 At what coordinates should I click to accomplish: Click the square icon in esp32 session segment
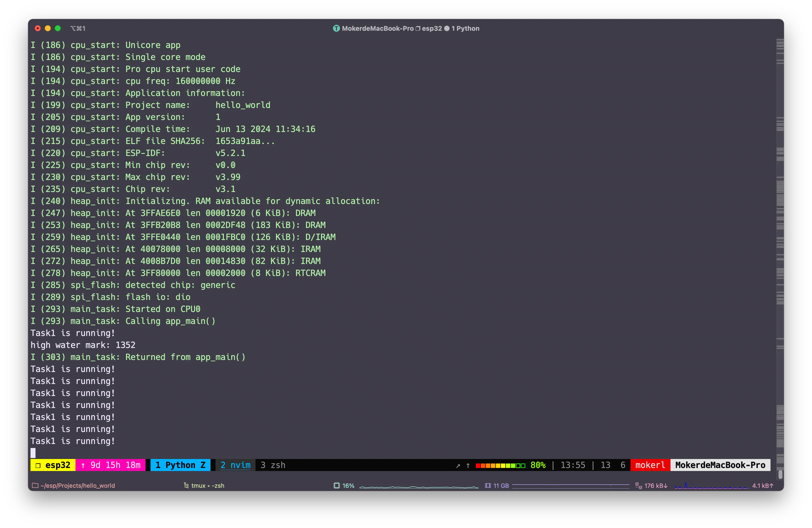coord(38,465)
